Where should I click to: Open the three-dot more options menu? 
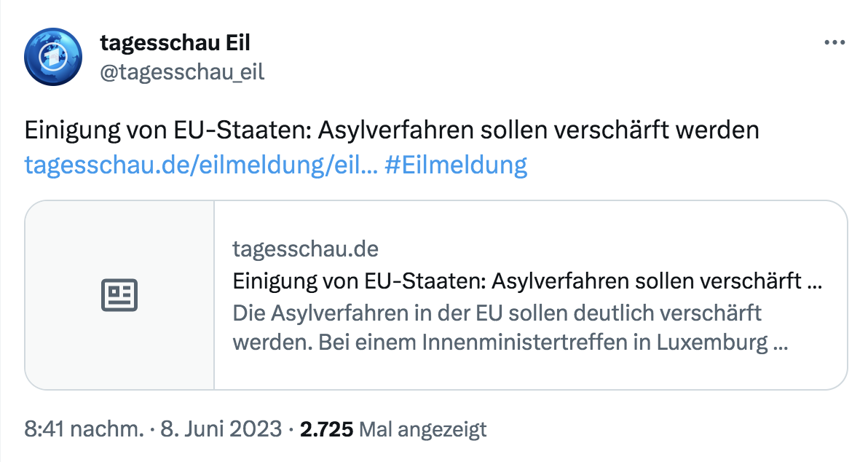pos(834,43)
